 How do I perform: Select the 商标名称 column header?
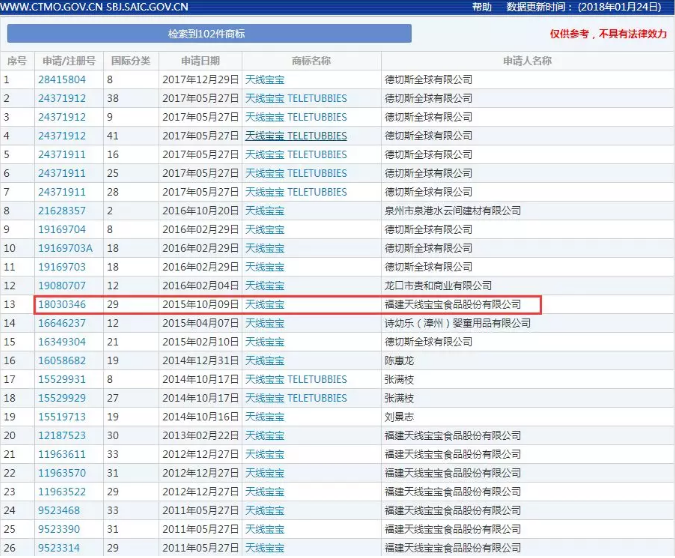(x=311, y=61)
